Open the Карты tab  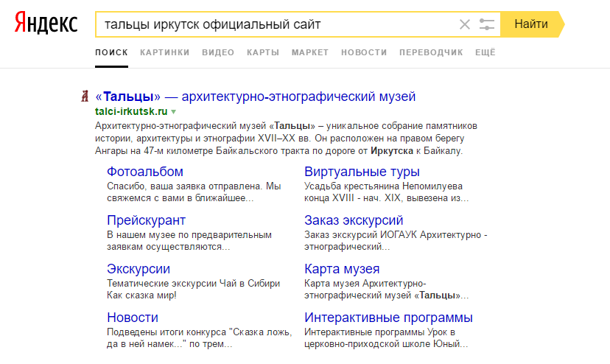click(x=263, y=52)
